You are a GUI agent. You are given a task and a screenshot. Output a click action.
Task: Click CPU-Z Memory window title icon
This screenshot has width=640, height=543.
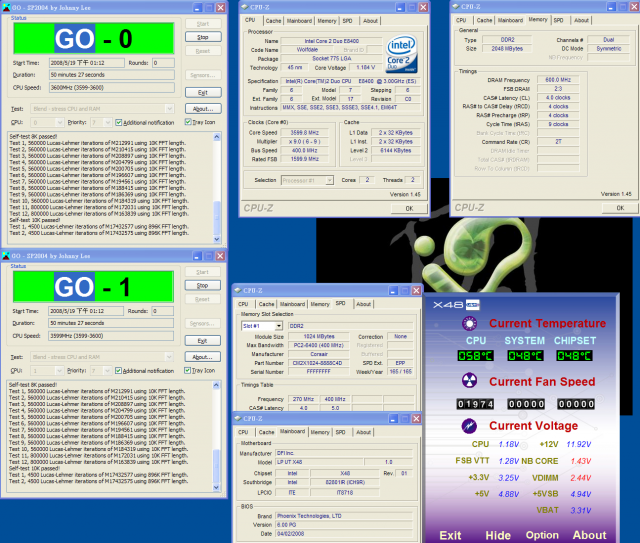[456, 7]
